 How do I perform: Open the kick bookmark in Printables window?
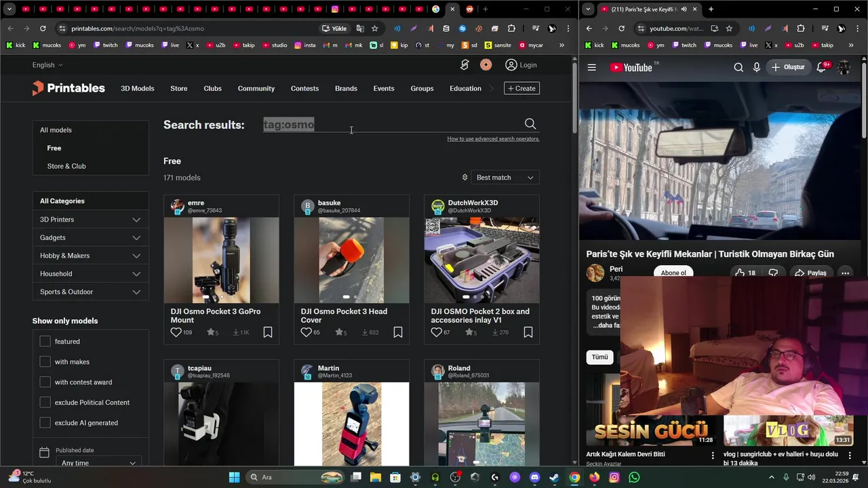[15, 45]
